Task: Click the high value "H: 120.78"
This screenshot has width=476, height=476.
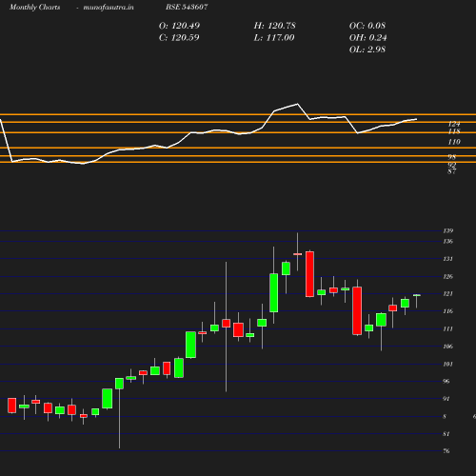Action: coord(275,26)
